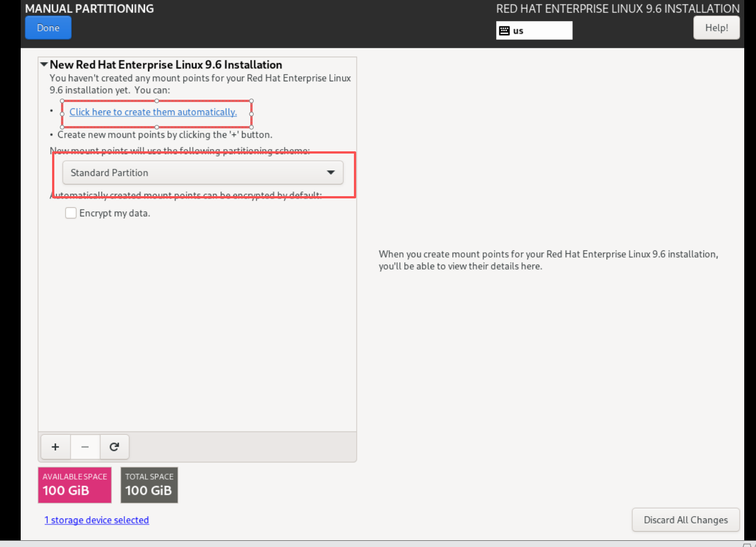The width and height of the screenshot is (756, 547).
Task: Follow the Click here to create them automatically link
Action: pyautogui.click(x=153, y=112)
